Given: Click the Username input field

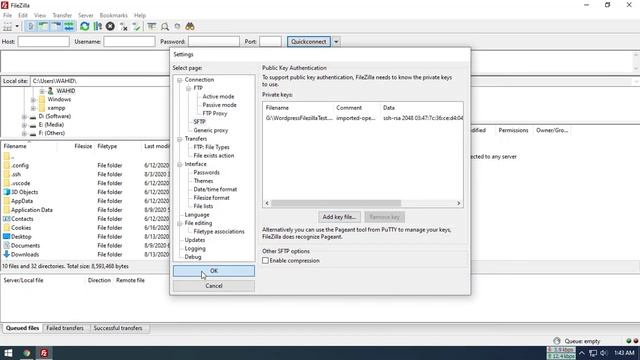Looking at the screenshot, I should [x=129, y=42].
